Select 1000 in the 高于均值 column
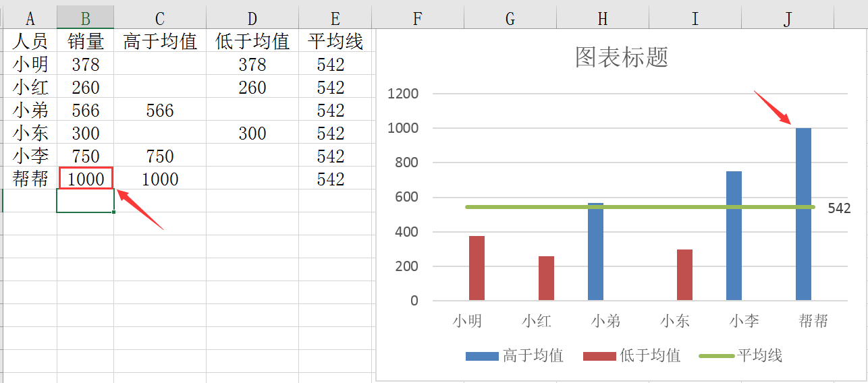 pyautogui.click(x=160, y=179)
